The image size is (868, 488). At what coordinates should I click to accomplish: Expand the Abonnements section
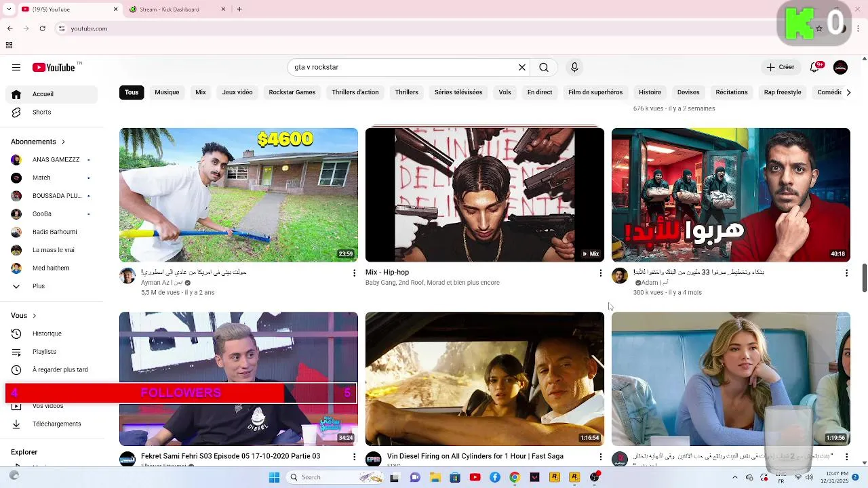click(38, 142)
